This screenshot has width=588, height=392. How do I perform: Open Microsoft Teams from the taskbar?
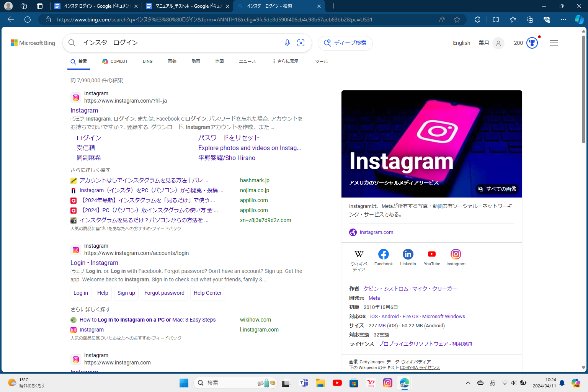tap(304, 383)
